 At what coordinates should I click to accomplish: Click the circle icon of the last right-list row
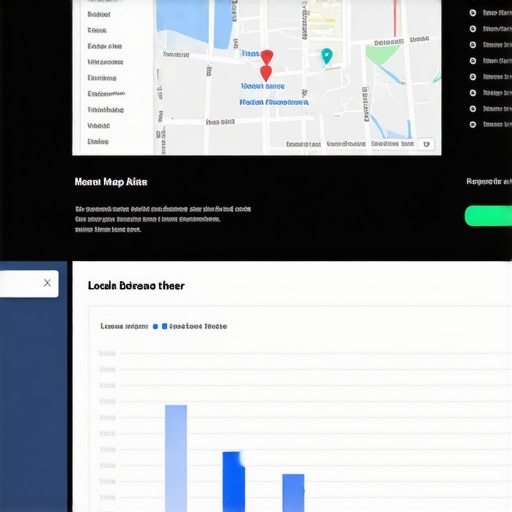click(x=473, y=124)
